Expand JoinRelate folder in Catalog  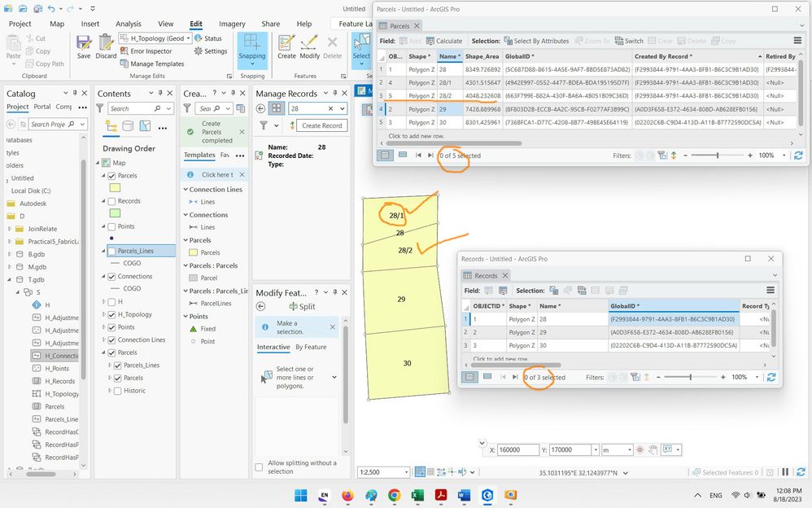tap(9, 229)
